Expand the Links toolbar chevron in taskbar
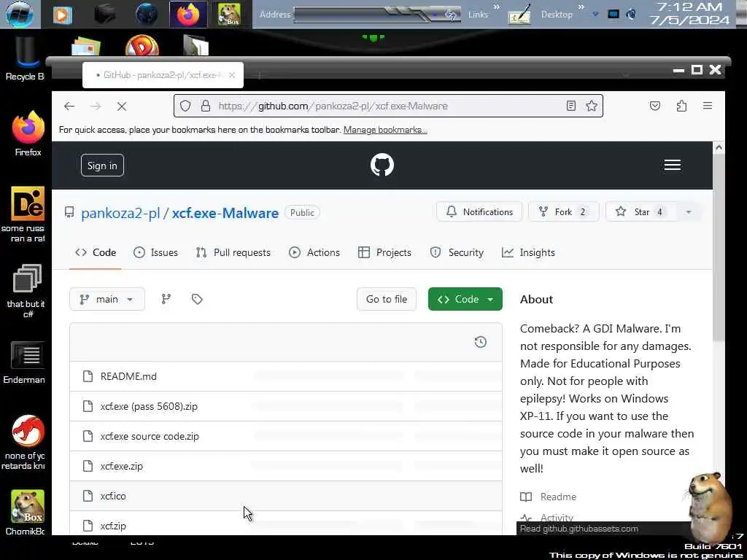Image resolution: width=747 pixels, height=560 pixels. 497,7
